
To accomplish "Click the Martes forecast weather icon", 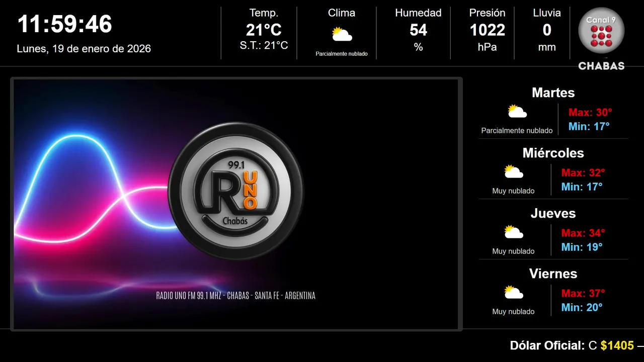I will [x=517, y=111].
